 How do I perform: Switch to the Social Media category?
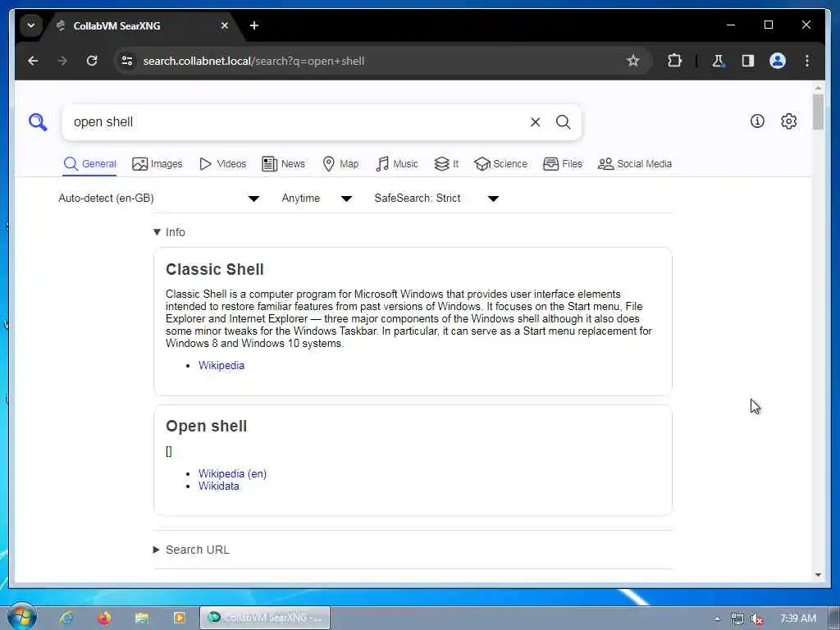click(x=635, y=164)
